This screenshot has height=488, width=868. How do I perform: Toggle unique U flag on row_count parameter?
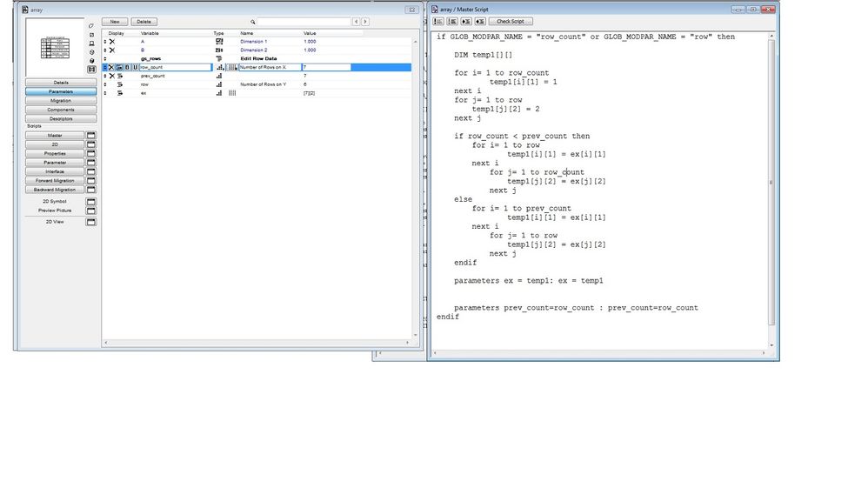tap(135, 67)
